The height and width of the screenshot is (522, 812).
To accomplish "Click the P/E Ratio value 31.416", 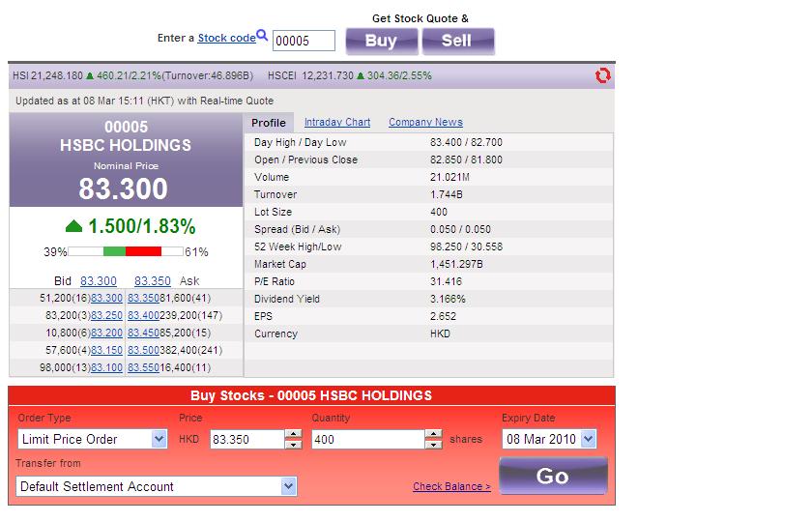I will click(446, 281).
